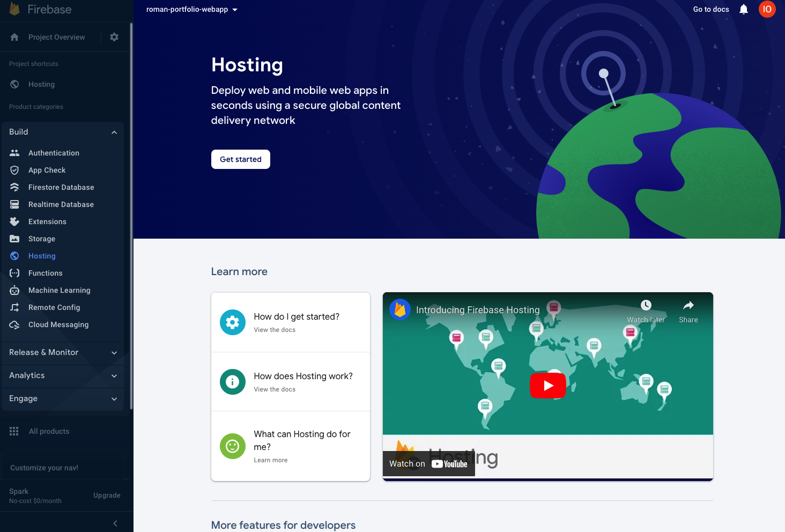The image size is (785, 532).
Task: Click the Extensions icon
Action: point(14,221)
